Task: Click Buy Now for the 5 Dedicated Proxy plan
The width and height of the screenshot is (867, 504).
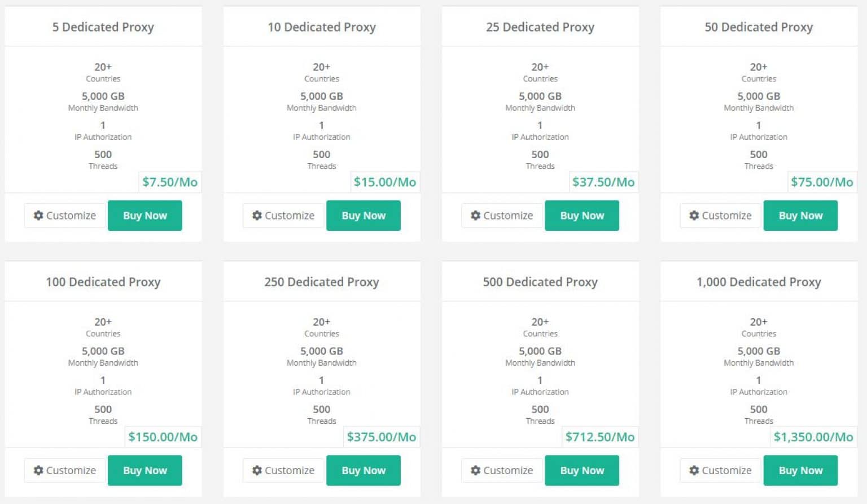Action: click(x=144, y=216)
